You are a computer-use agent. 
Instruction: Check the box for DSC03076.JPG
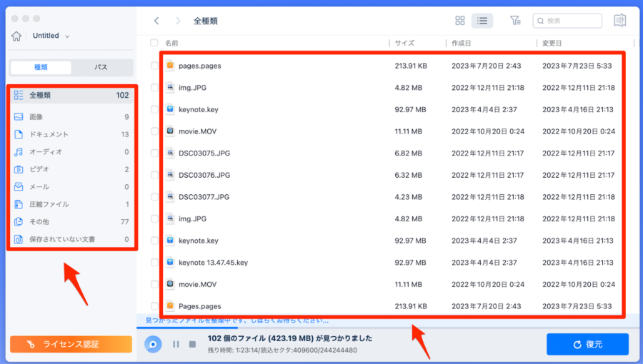[x=154, y=175]
